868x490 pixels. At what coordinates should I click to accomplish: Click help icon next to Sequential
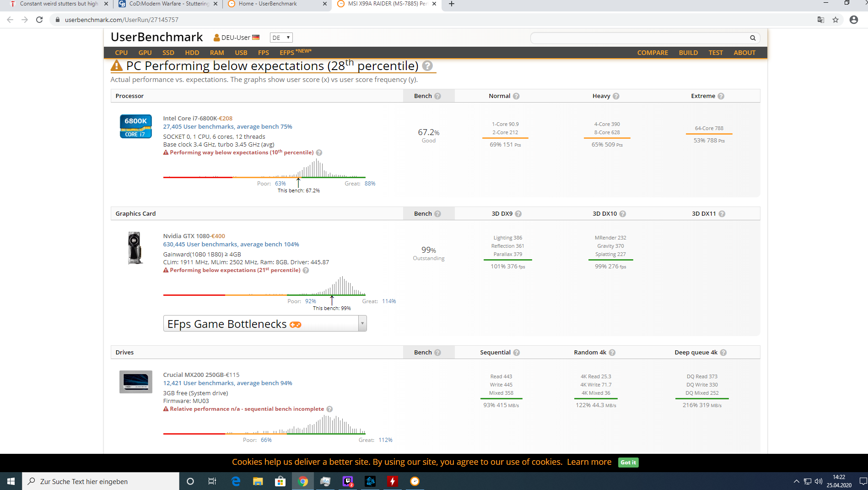click(x=516, y=353)
